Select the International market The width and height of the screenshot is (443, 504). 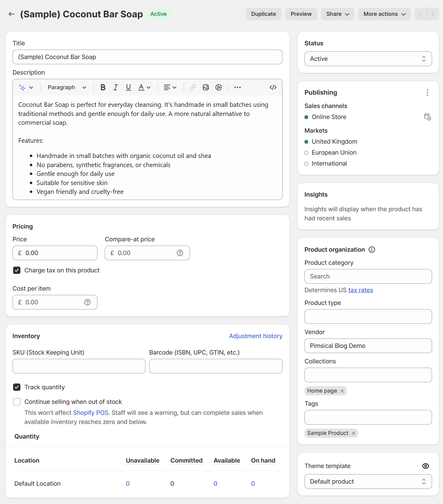[329, 163]
